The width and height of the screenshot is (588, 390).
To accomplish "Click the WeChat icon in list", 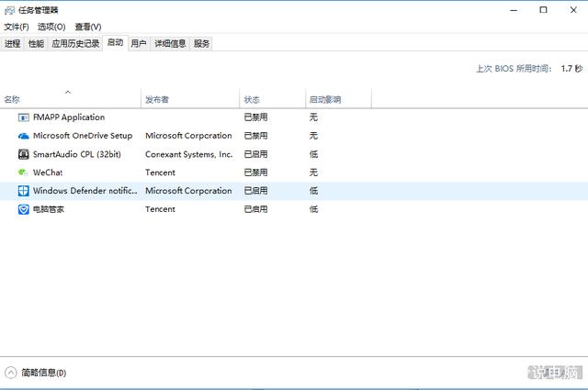I will pos(23,173).
